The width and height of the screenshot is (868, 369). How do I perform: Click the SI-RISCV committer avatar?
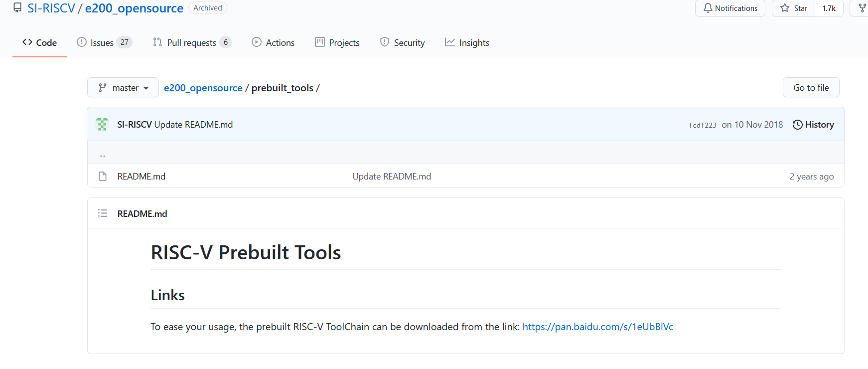coord(102,124)
